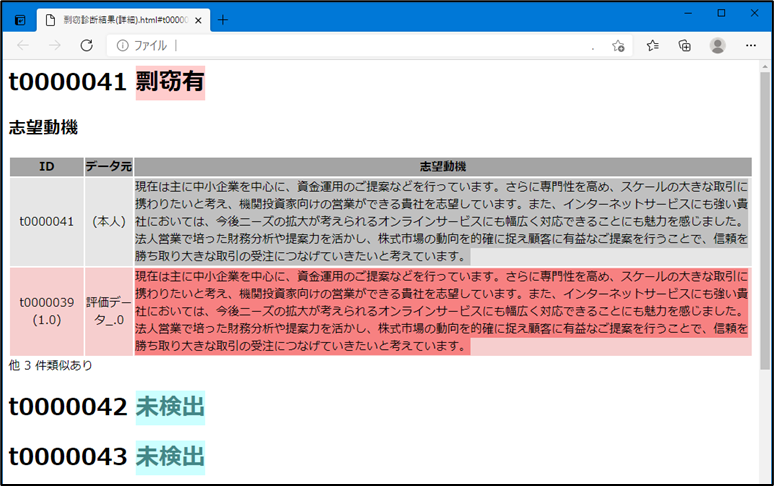Click the site information icon in address bar
The width and height of the screenshot is (774, 486).
click(124, 46)
